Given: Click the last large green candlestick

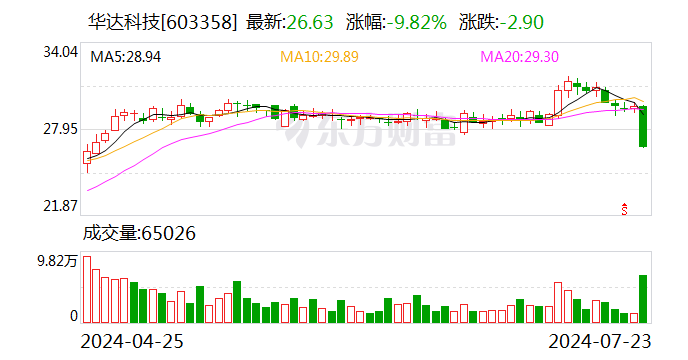Looking at the screenshot, I should coord(643,126).
